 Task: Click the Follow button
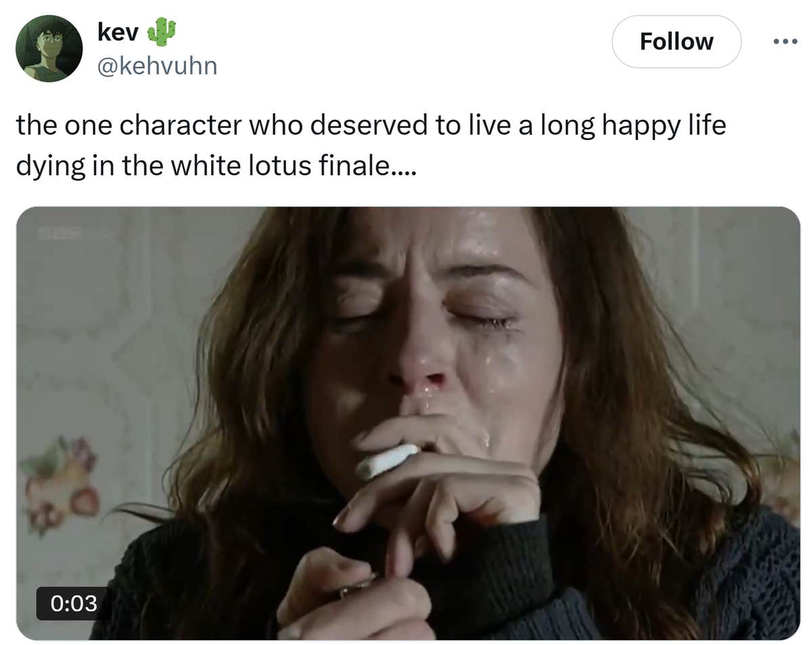click(x=676, y=41)
